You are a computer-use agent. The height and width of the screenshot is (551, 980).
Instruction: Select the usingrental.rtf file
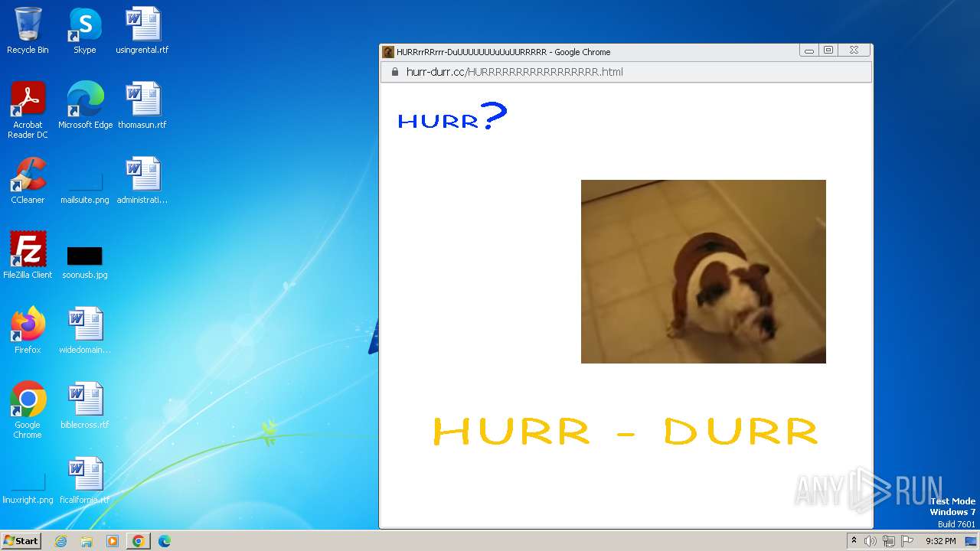[x=142, y=31]
